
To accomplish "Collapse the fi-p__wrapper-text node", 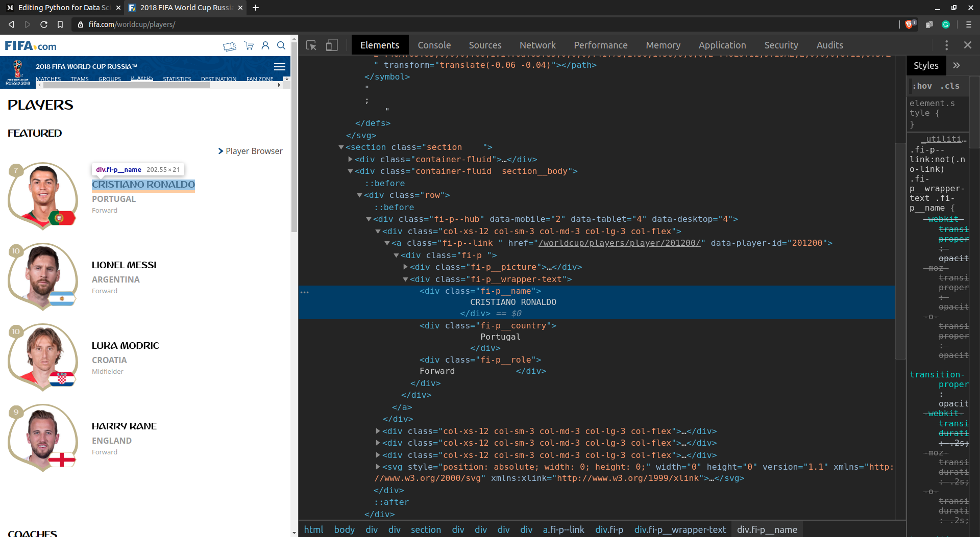I will 405,279.
